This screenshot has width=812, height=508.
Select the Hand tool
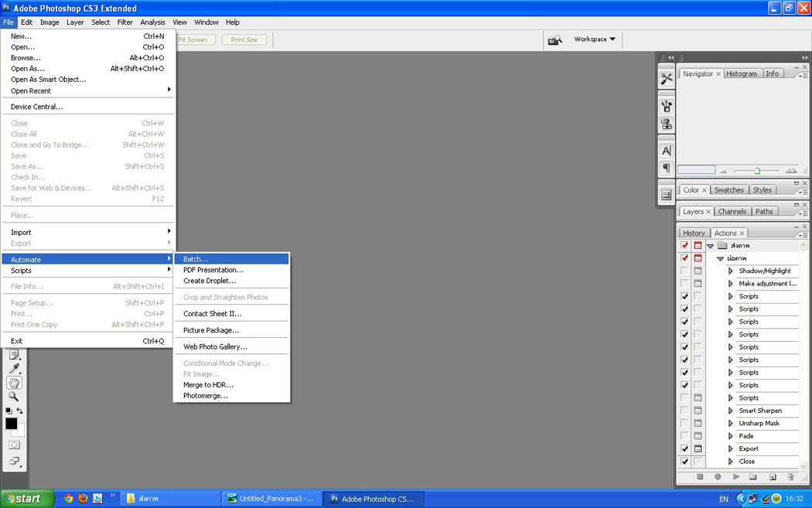pyautogui.click(x=14, y=383)
